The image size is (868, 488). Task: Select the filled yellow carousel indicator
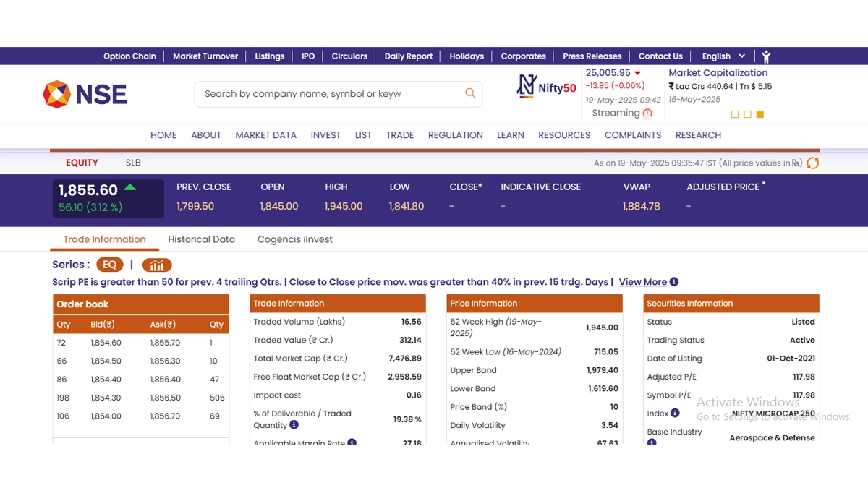pyautogui.click(x=759, y=114)
